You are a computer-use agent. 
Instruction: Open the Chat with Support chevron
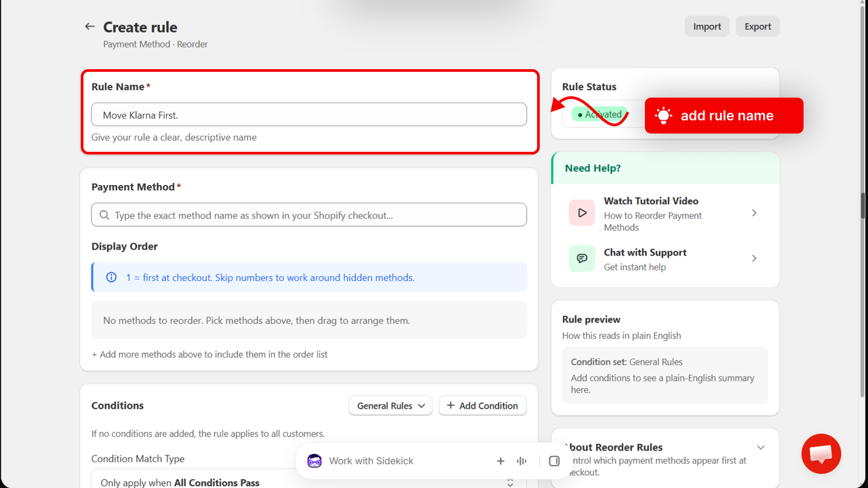755,258
